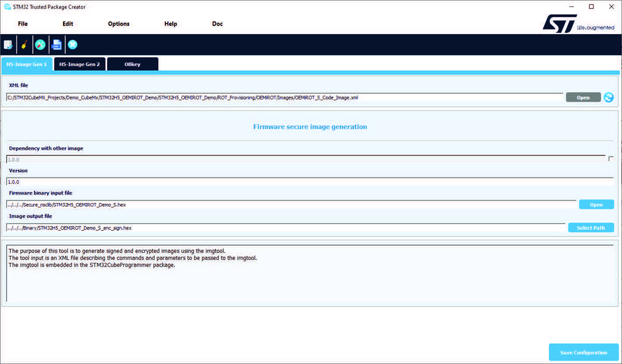This screenshot has width=622, height=364.
Task: Click the Image output file field
Action: point(286,227)
